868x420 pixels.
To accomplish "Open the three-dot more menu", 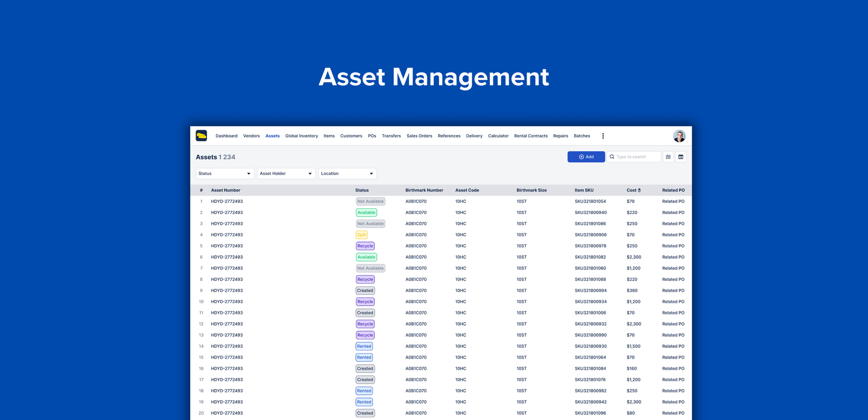I will [x=603, y=136].
